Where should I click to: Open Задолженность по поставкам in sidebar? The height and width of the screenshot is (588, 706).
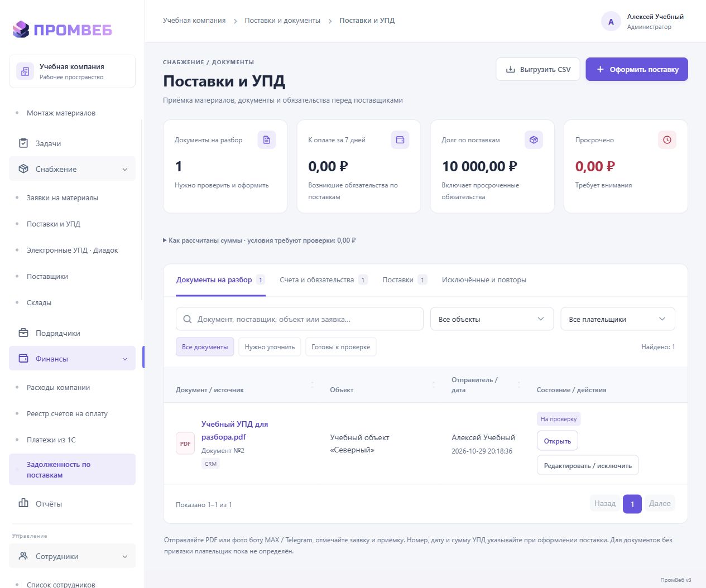coord(72,470)
